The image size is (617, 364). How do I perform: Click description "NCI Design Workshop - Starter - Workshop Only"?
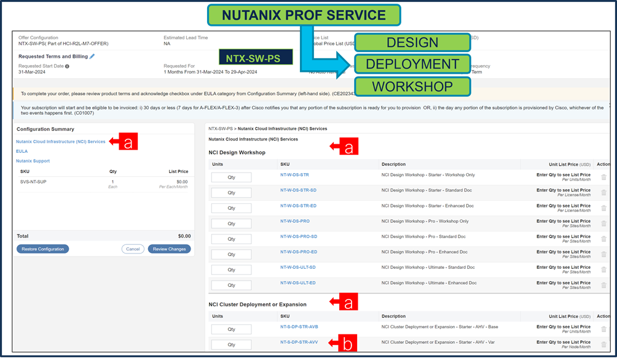pos(428,174)
